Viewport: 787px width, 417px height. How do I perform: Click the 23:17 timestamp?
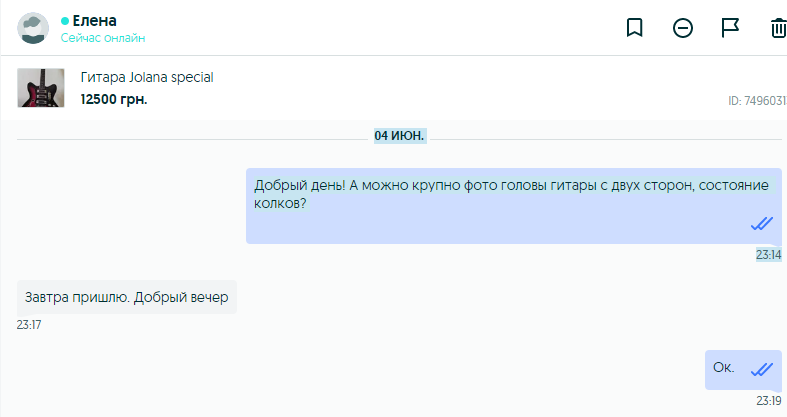29,325
